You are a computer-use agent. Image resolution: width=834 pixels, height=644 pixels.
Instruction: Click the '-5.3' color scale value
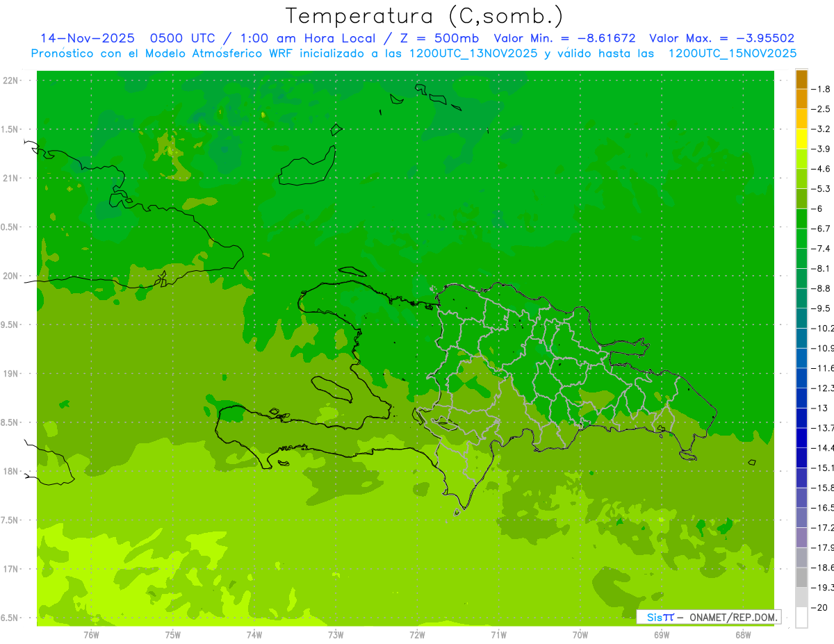(821, 189)
